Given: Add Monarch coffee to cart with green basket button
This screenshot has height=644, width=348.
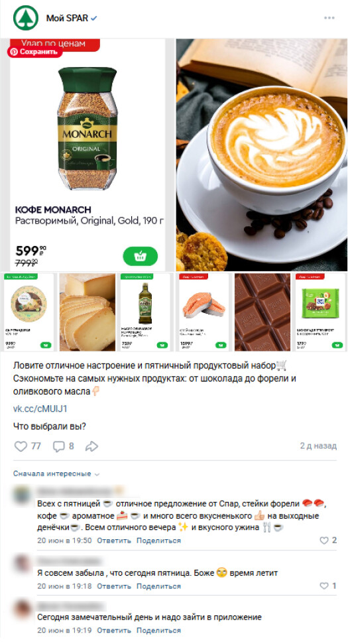Looking at the screenshot, I should tap(141, 257).
